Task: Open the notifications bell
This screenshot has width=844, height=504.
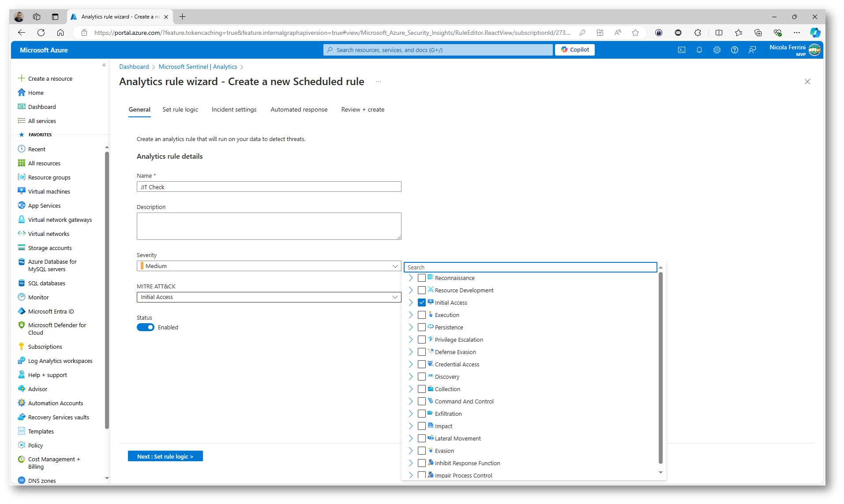Action: point(699,50)
